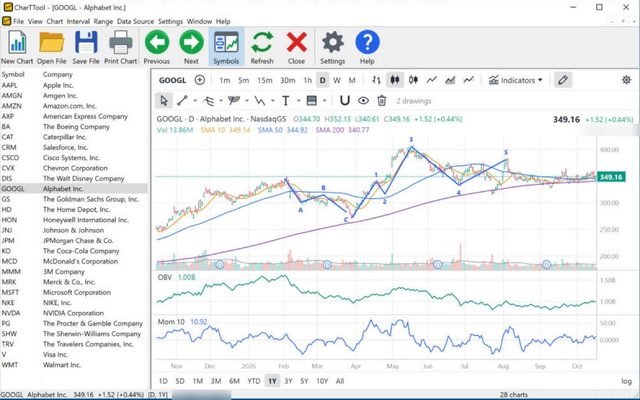
Task: Select the trend line drawing tool
Action: click(x=182, y=100)
